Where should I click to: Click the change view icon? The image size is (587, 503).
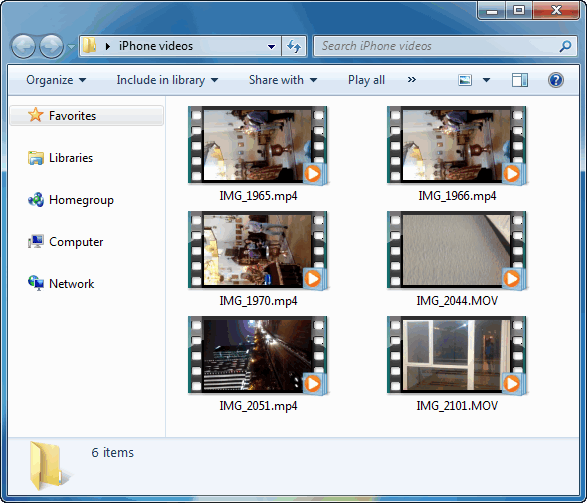point(465,80)
